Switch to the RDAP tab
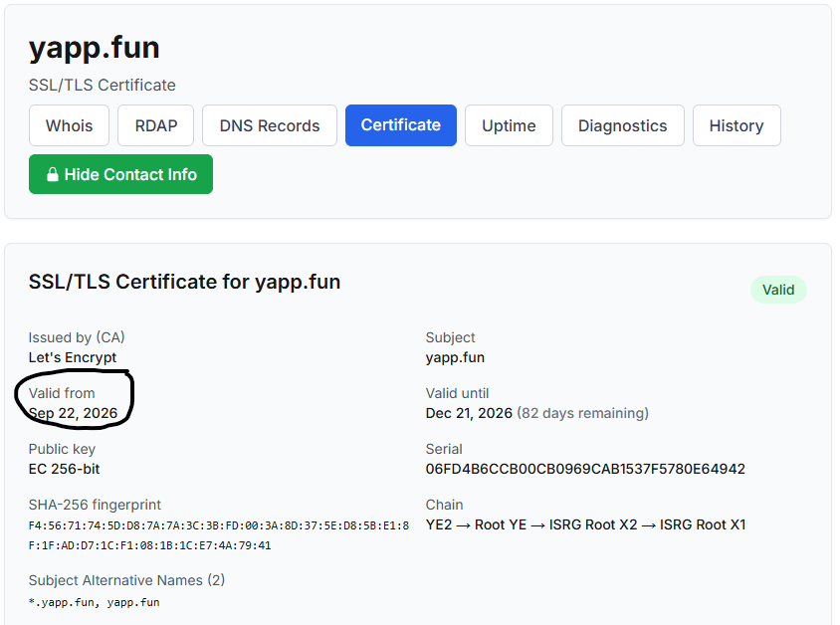 tap(156, 125)
